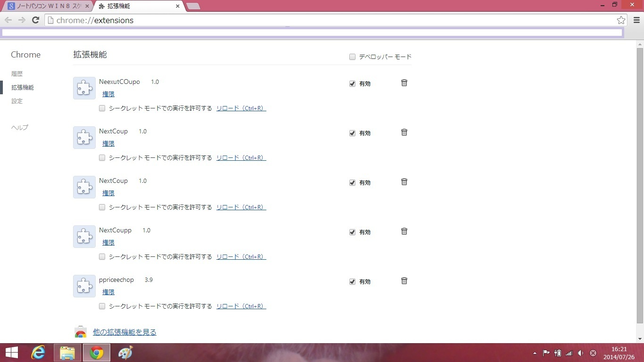Bookmark this page with the star icon
The image size is (644, 362).
pyautogui.click(x=621, y=20)
